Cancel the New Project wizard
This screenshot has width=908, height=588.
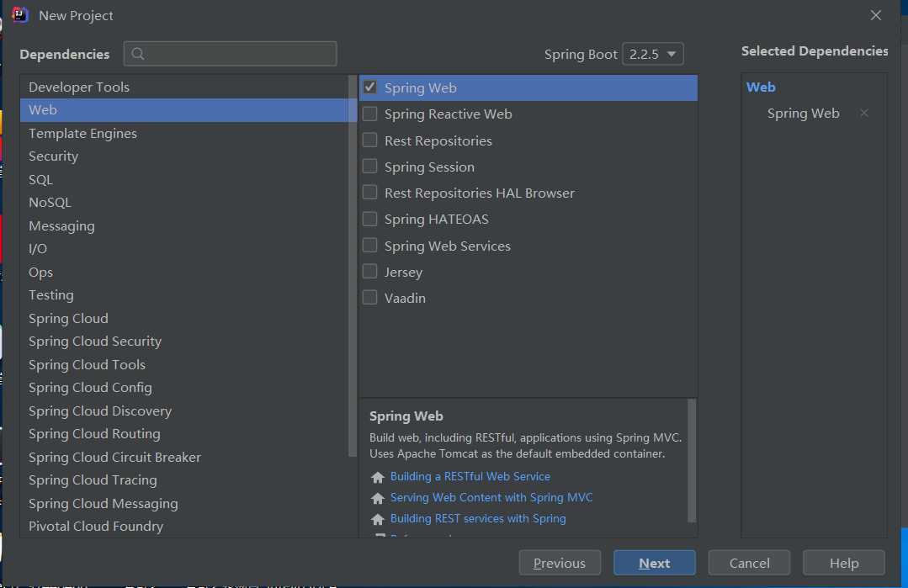point(749,563)
